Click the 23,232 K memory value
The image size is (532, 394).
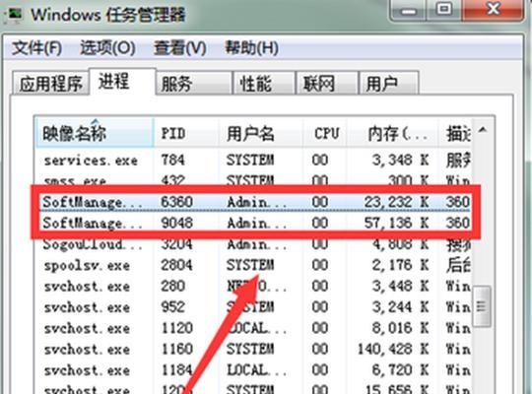396,202
